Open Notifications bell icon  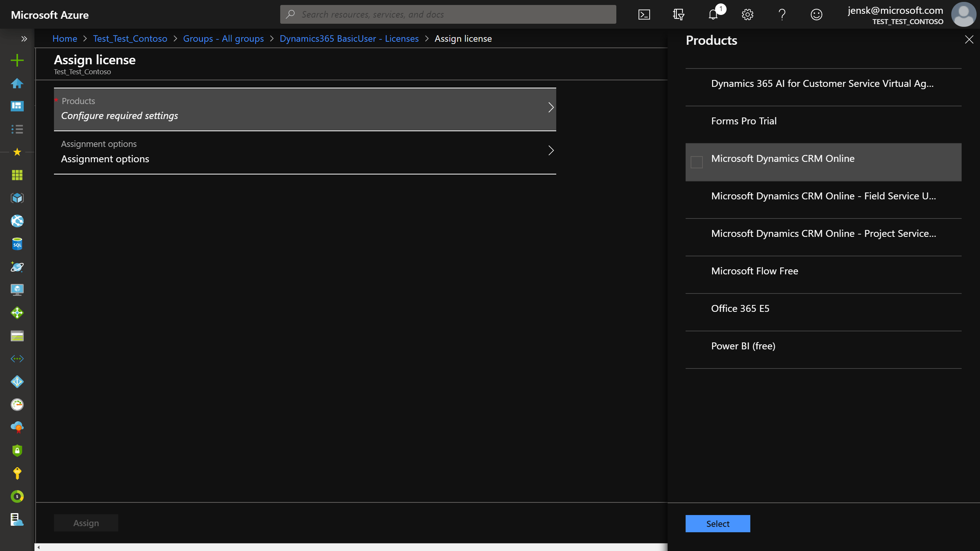(x=713, y=15)
